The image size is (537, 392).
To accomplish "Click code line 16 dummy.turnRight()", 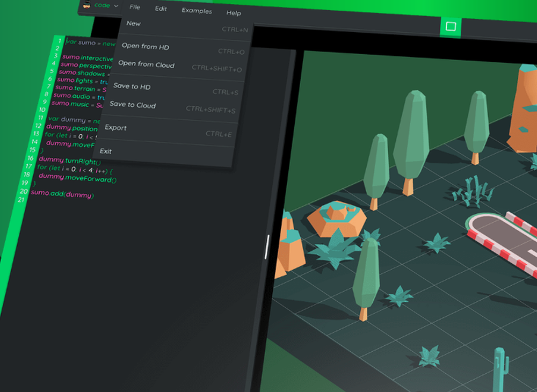I will (69, 161).
